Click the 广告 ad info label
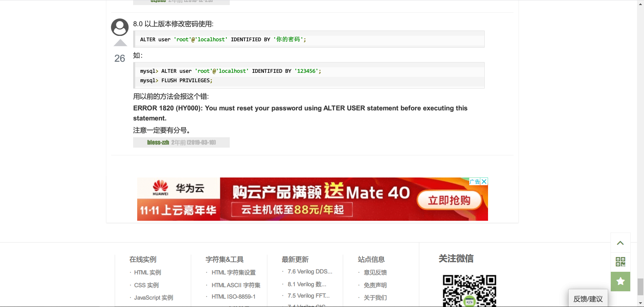The image size is (644, 307). (475, 182)
